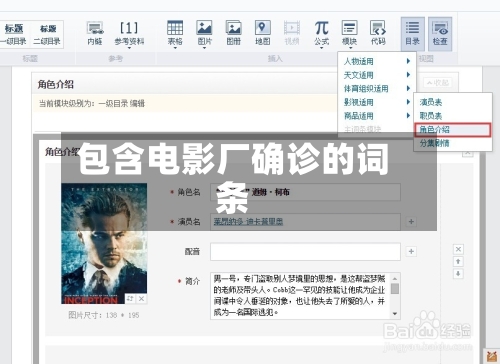Click inside the 配音 input field
Image resolution: width=500 pixels, height=364 pixels.
(305, 251)
